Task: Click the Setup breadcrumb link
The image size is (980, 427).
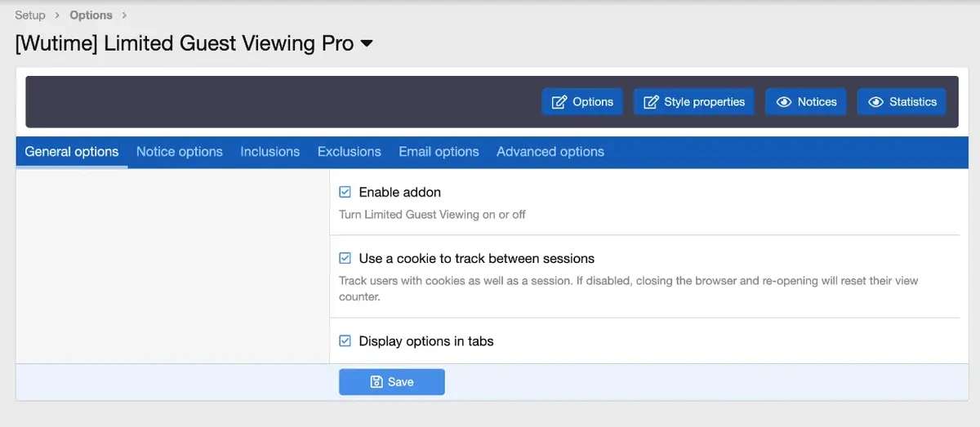Action: click(x=30, y=16)
